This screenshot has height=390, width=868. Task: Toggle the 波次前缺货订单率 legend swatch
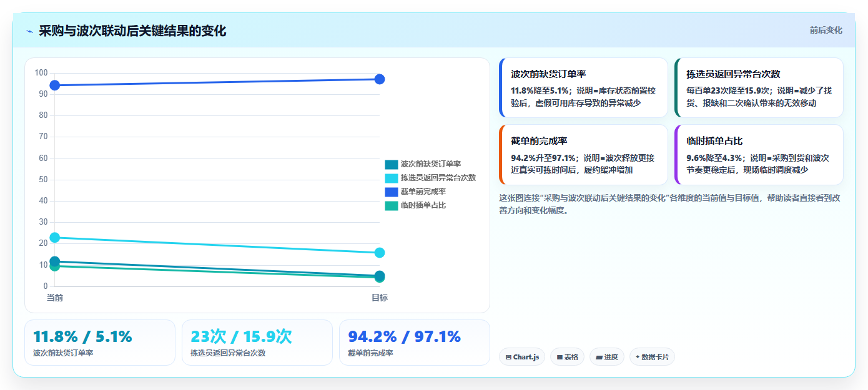tap(391, 164)
